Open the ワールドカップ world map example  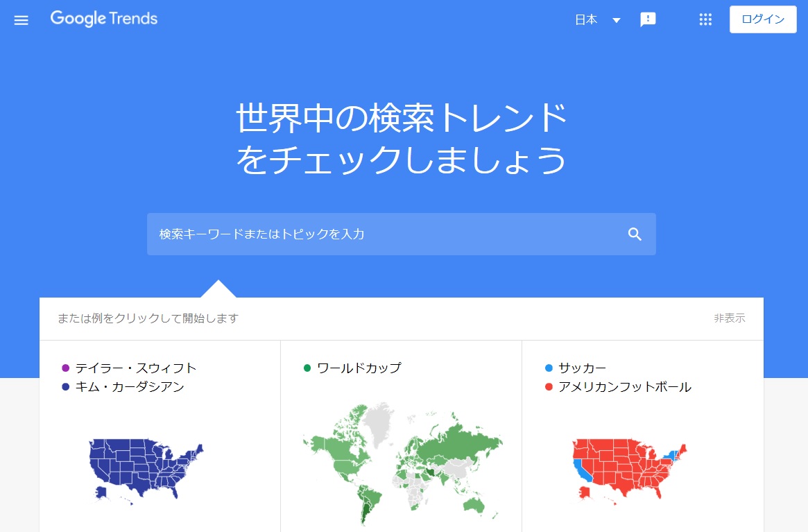pyautogui.click(x=401, y=461)
